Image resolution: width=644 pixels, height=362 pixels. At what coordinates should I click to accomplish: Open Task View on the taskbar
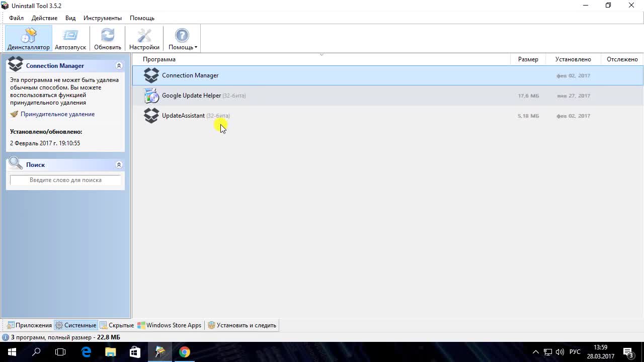pos(60,352)
